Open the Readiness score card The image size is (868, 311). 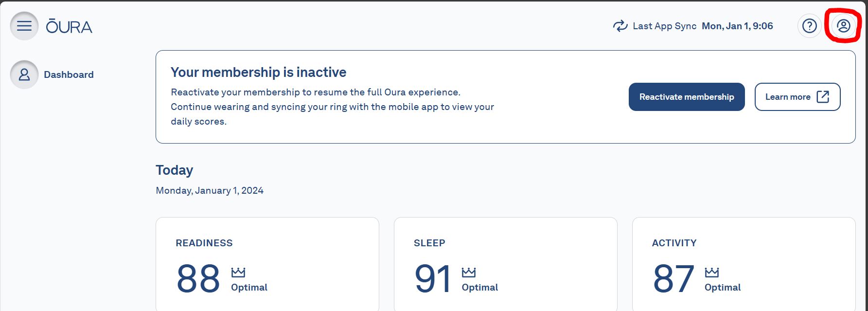point(267,264)
